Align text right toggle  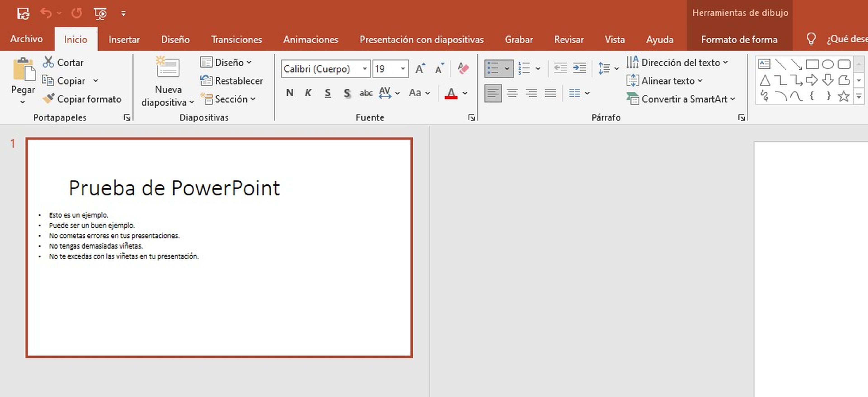(x=531, y=93)
